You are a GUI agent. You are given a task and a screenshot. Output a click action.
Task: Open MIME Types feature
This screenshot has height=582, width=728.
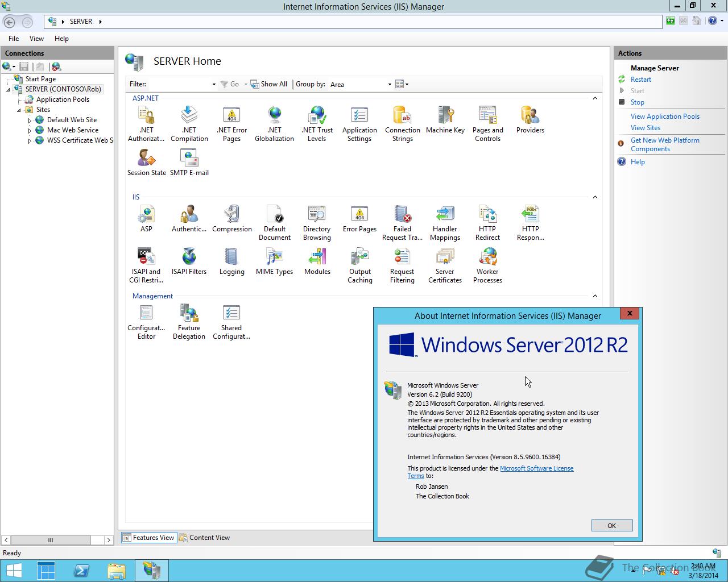tap(274, 261)
